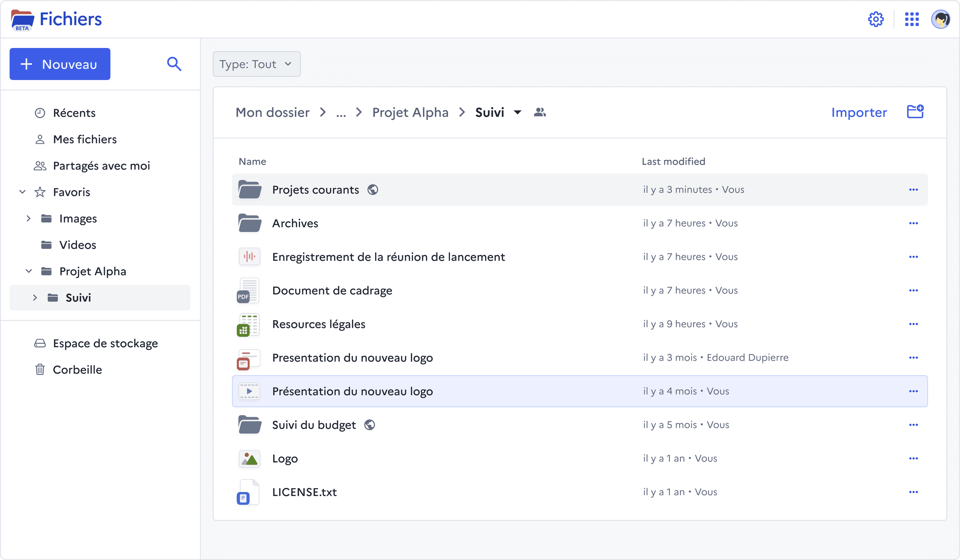Expand the Images folder in sidebar
This screenshot has width=960, height=560.
click(28, 219)
